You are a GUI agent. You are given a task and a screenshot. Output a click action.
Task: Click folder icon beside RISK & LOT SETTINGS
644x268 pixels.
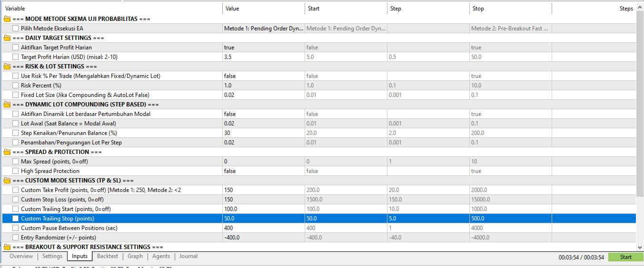tap(7, 67)
